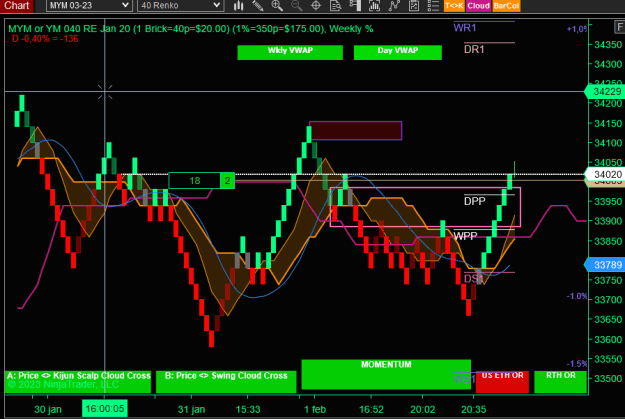
Task: Click the DS1 pivot label
Action: click(474, 278)
